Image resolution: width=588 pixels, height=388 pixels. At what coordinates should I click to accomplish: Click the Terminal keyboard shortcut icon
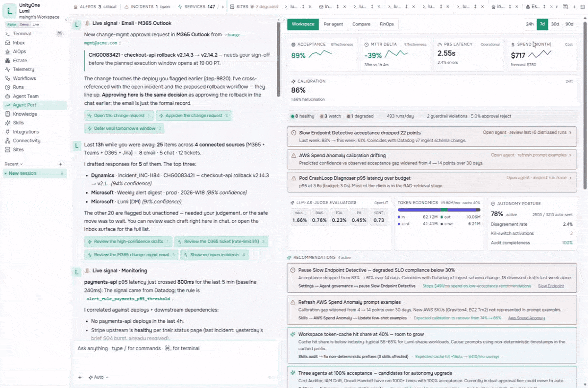click(x=60, y=34)
